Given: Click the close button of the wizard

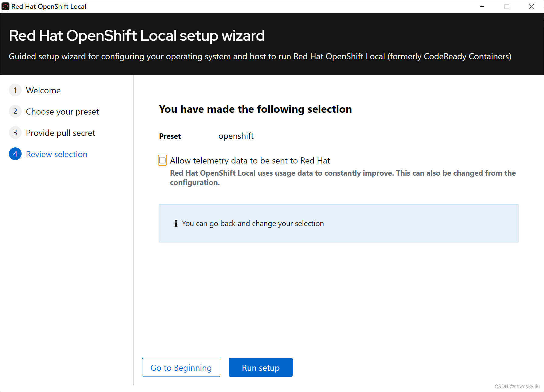Looking at the screenshot, I should [x=532, y=6].
